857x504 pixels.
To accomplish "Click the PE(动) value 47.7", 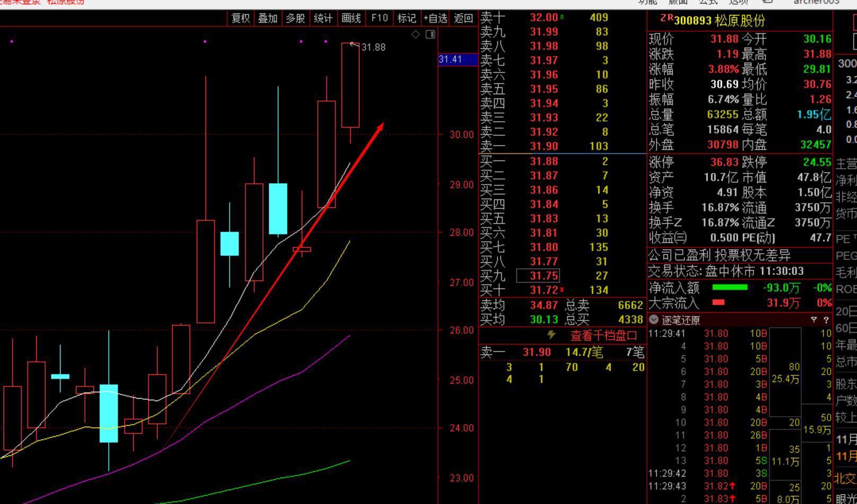I will point(820,238).
